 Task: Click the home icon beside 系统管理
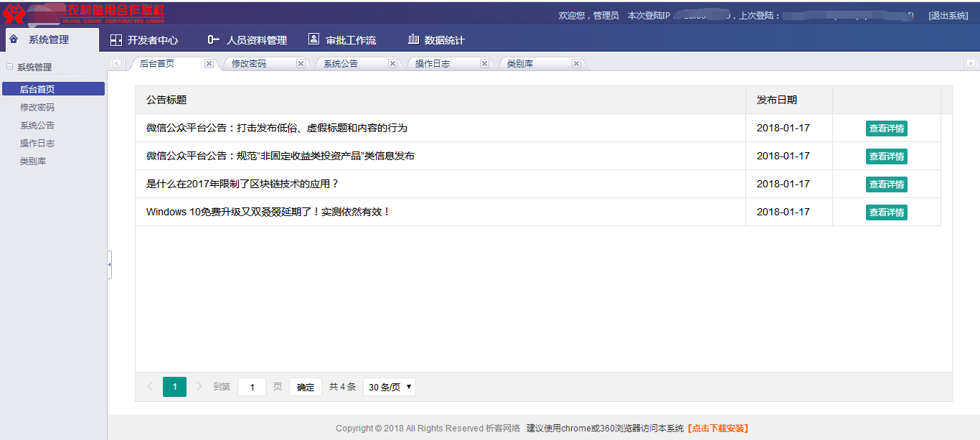[x=14, y=39]
